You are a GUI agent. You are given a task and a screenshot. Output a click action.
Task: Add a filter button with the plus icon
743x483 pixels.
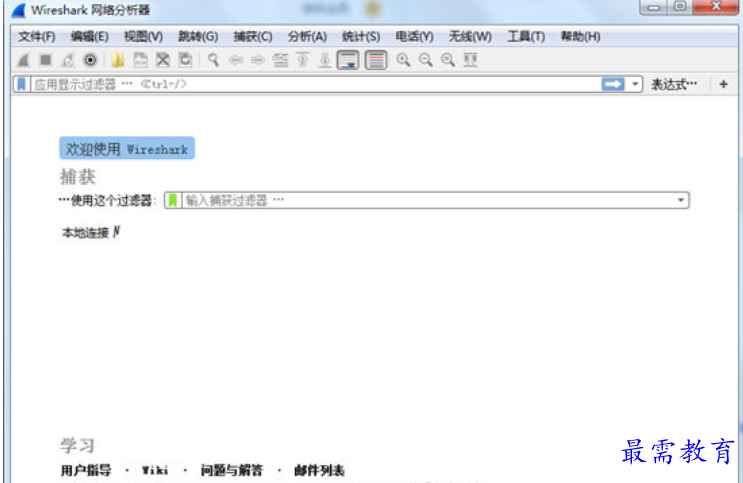coord(723,84)
